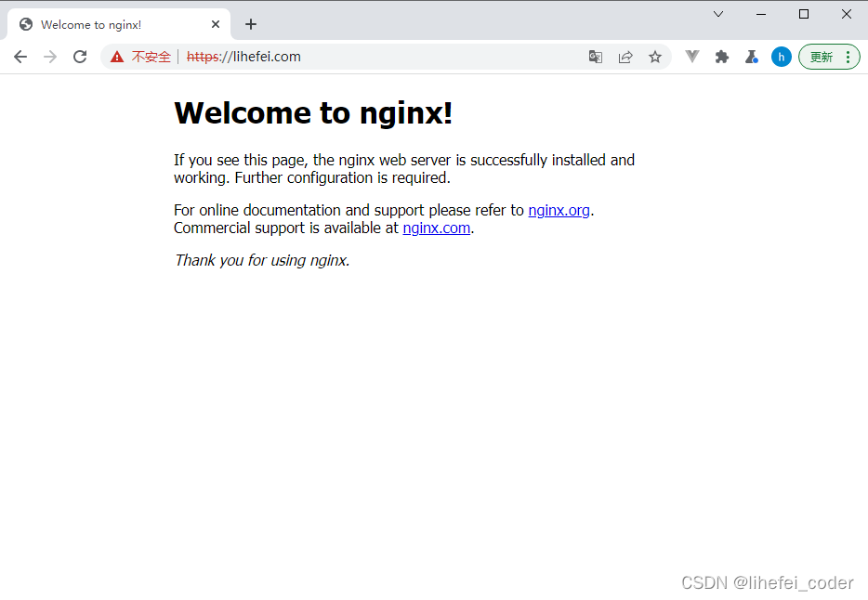Reload the lihefei.com page
This screenshot has height=600, width=868.
click(80, 57)
